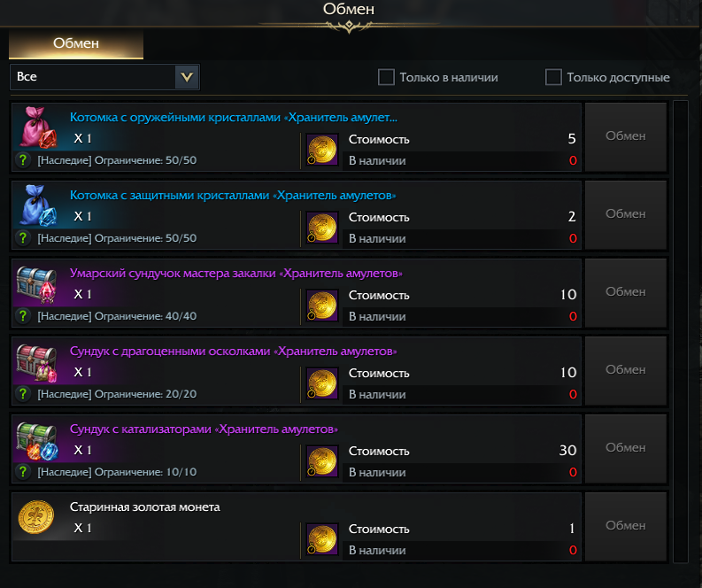This screenshot has width=702, height=588.
Task: Open the 'Сундук с драгоценными осколками' item name
Action: pyautogui.click(x=234, y=352)
